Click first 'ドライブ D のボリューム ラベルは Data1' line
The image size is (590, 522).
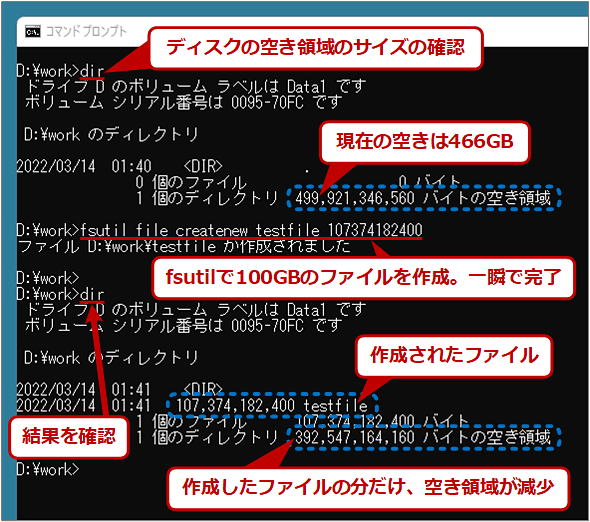click(196, 87)
